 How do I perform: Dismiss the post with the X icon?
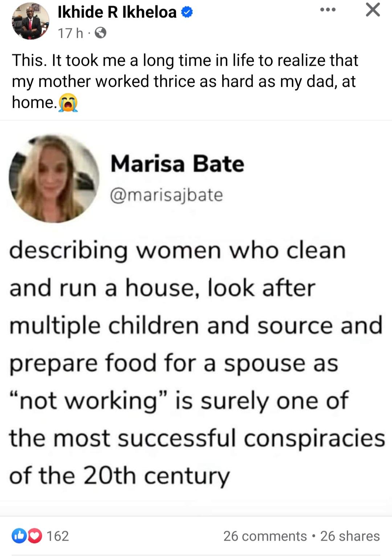[x=373, y=10]
